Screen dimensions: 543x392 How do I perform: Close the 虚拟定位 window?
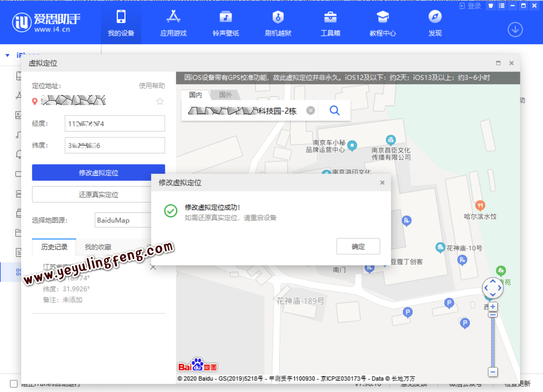(512, 63)
